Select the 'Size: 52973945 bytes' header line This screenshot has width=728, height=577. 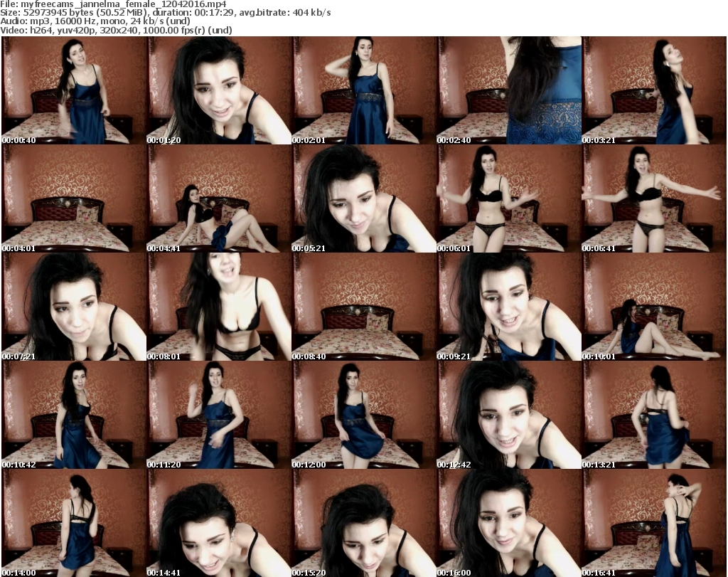(165, 13)
